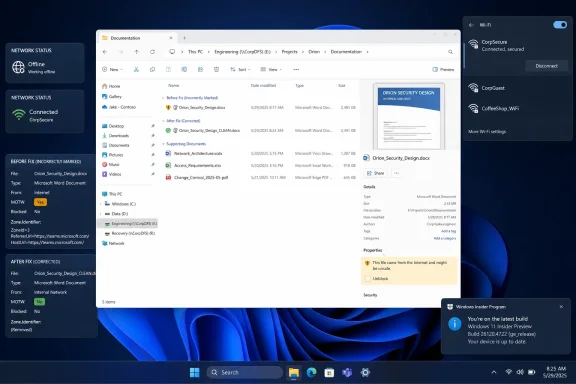This screenshot has width=576, height=384.
Task: Open Teams from taskbar
Action: click(x=347, y=372)
